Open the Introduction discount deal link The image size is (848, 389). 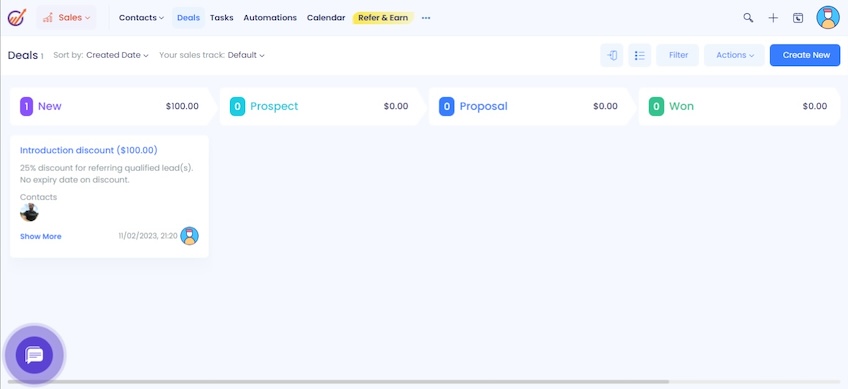point(89,150)
